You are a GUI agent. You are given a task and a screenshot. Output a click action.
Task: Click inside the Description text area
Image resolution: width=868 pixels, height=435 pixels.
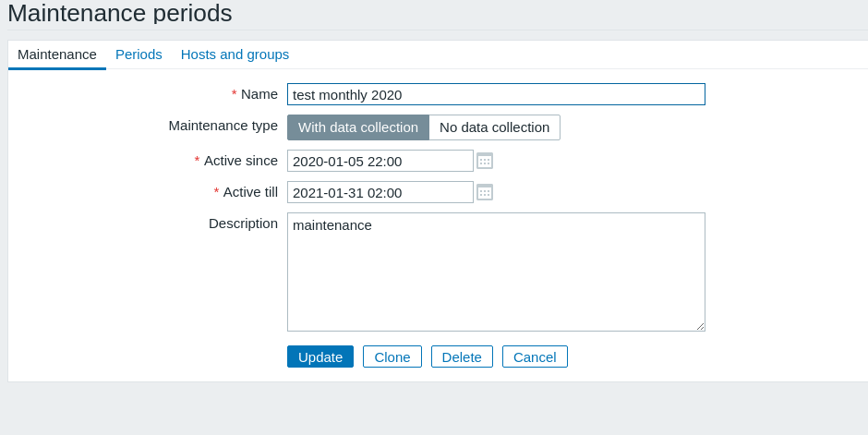(496, 272)
